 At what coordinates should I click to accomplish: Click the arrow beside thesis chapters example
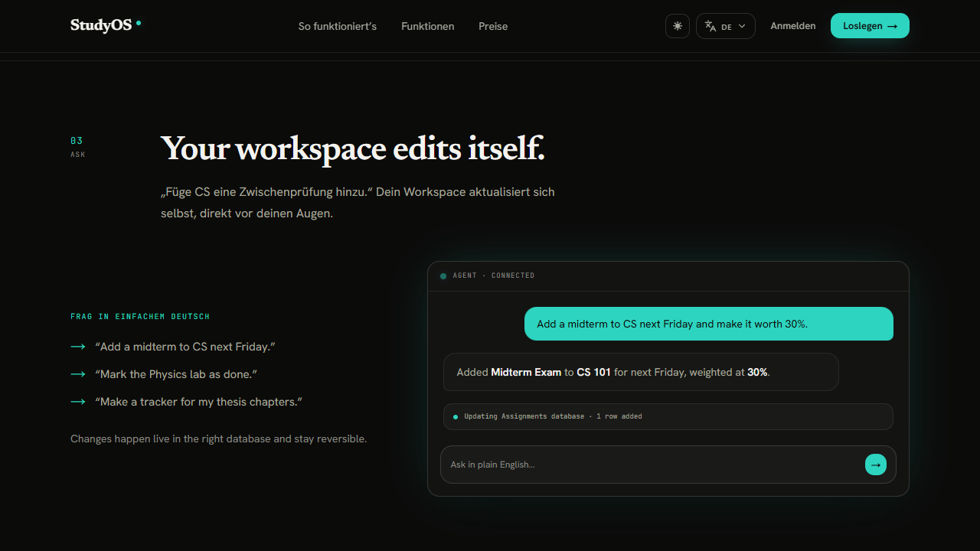(78, 402)
